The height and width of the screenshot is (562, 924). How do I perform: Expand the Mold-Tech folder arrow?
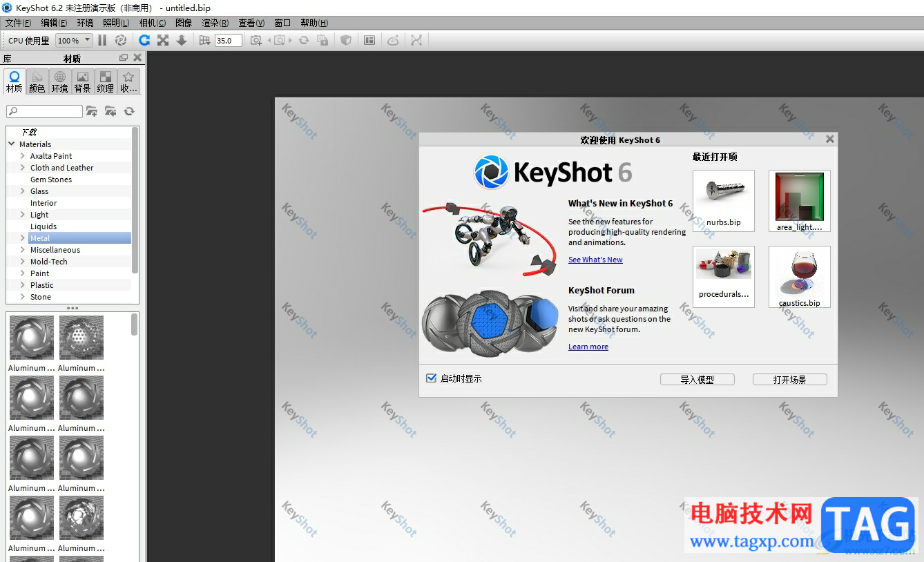click(23, 262)
